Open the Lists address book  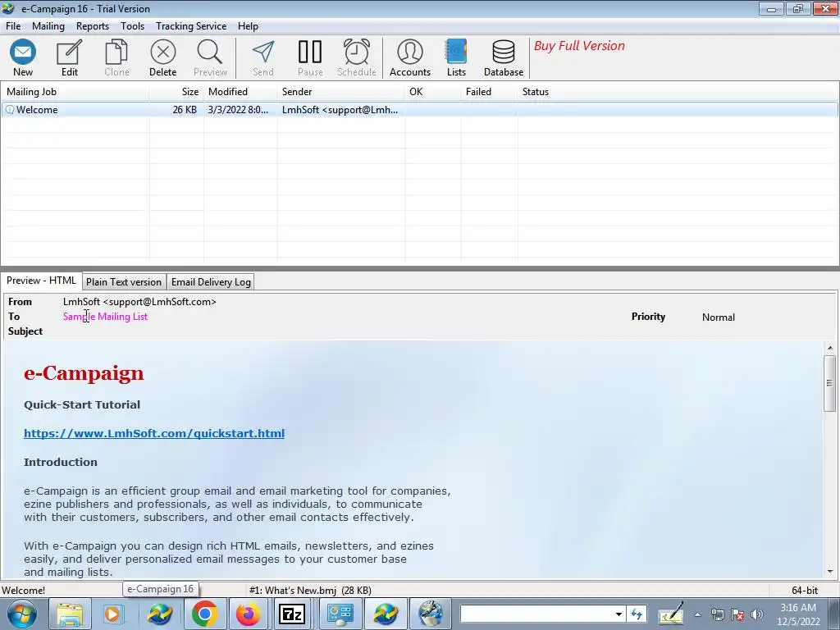tap(456, 58)
